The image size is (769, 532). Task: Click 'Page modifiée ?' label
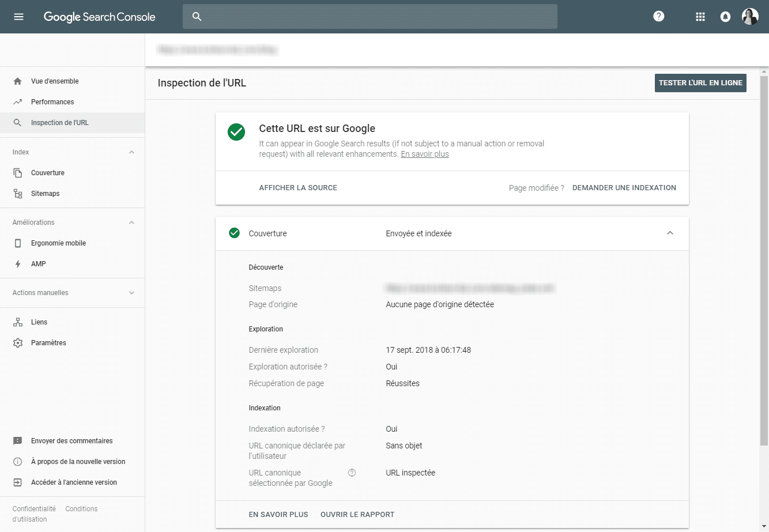point(537,188)
